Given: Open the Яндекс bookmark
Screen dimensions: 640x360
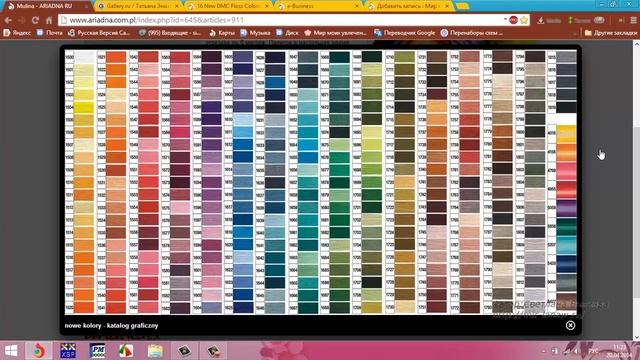Looking at the screenshot, I should tap(17, 33).
